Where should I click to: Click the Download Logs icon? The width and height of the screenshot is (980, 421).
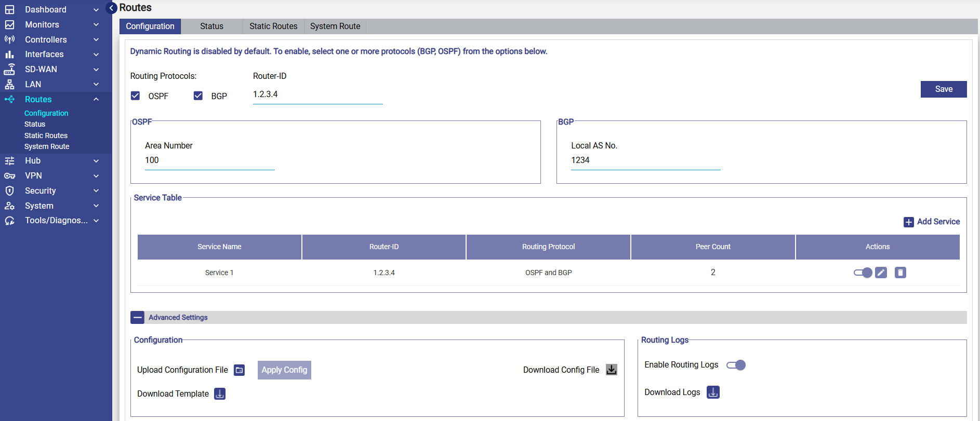pos(713,392)
